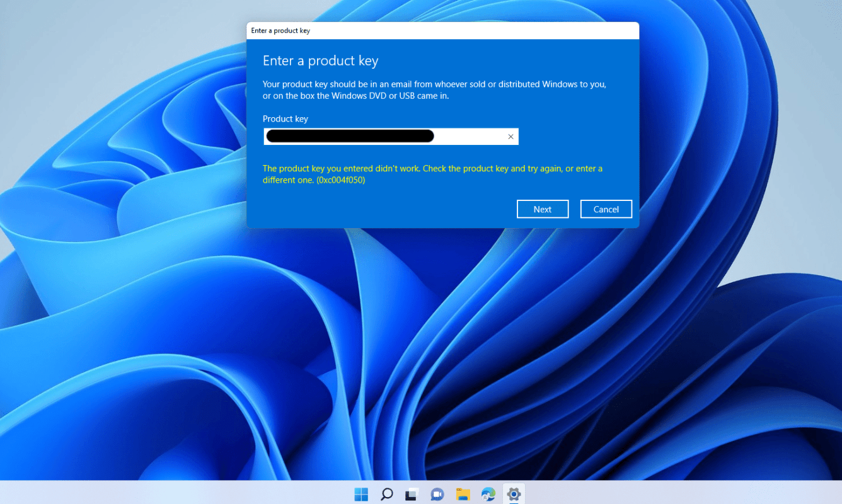Open the Windows Start menu
The width and height of the screenshot is (842, 504).
(x=361, y=495)
